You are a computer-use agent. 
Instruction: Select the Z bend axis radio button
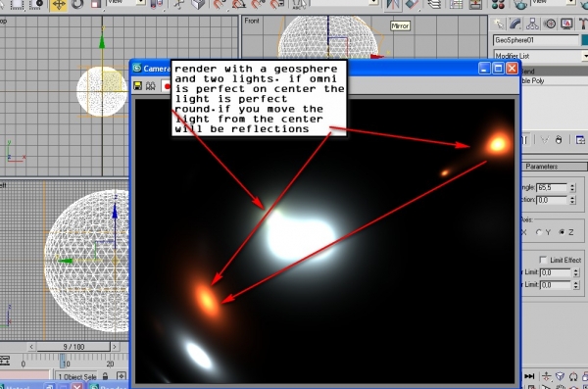tap(562, 232)
